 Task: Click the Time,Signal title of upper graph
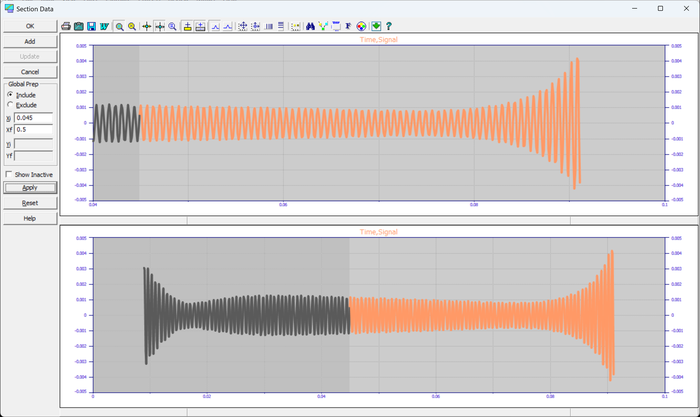pos(379,39)
